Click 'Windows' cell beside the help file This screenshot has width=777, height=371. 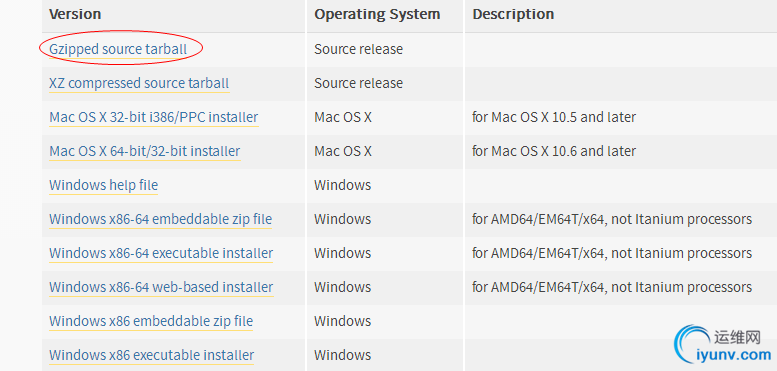tap(342, 185)
